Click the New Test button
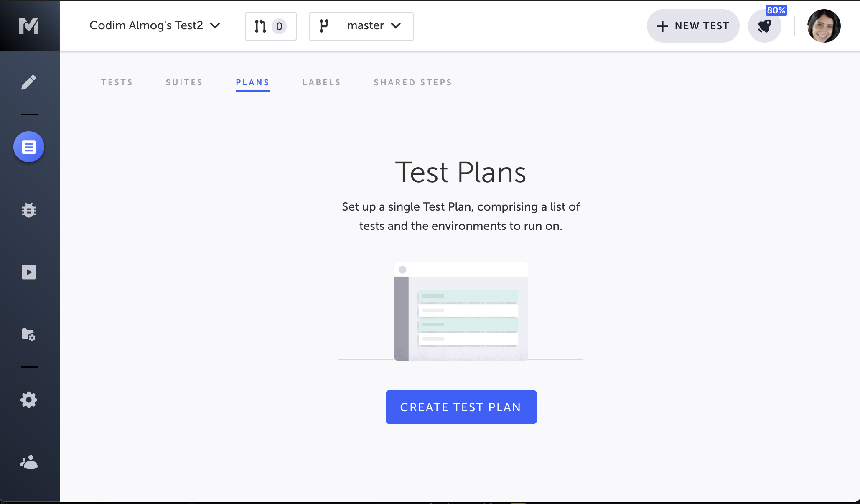The image size is (860, 504). pyautogui.click(x=693, y=26)
